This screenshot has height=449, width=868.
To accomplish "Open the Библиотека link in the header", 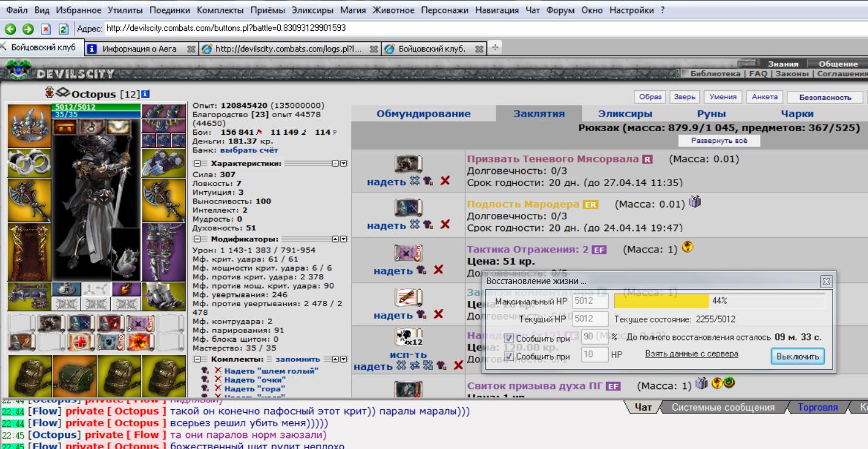I will click(716, 73).
